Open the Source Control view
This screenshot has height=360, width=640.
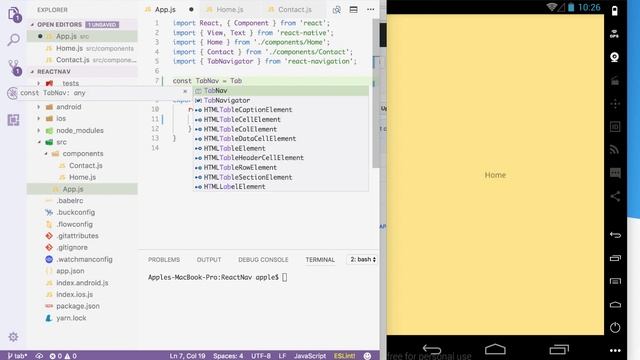(14, 67)
